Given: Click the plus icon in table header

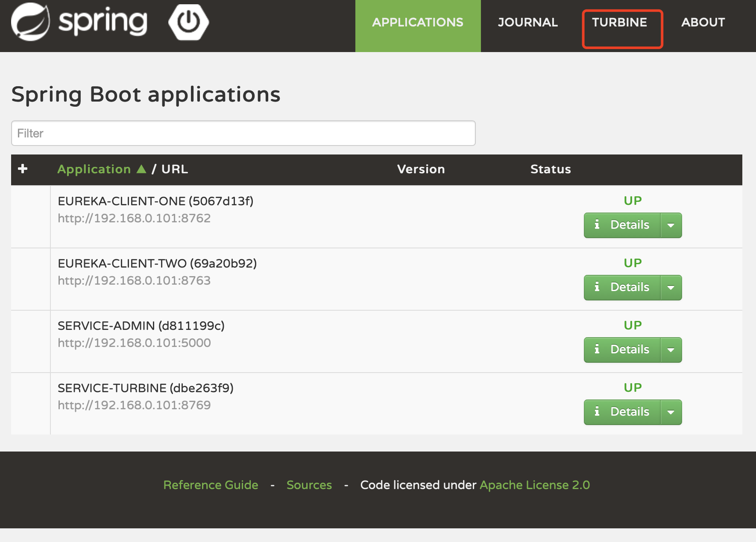Looking at the screenshot, I should pos(23,169).
